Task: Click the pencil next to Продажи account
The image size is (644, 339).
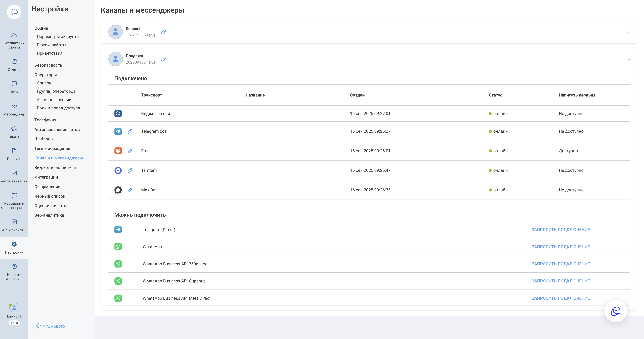Action: point(164,59)
